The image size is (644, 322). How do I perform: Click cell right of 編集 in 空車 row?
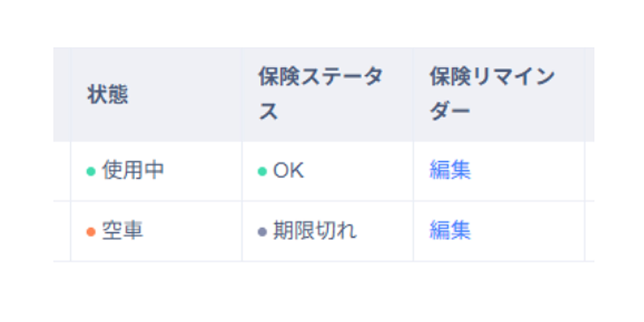pos(590,231)
